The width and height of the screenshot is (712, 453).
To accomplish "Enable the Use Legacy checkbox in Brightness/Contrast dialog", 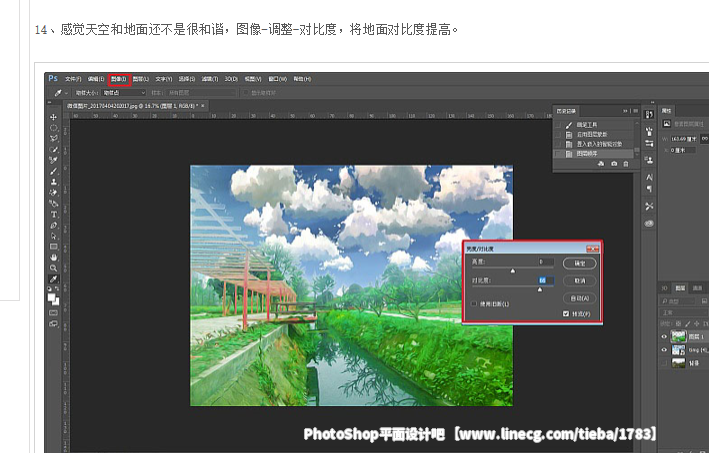I will [474, 304].
